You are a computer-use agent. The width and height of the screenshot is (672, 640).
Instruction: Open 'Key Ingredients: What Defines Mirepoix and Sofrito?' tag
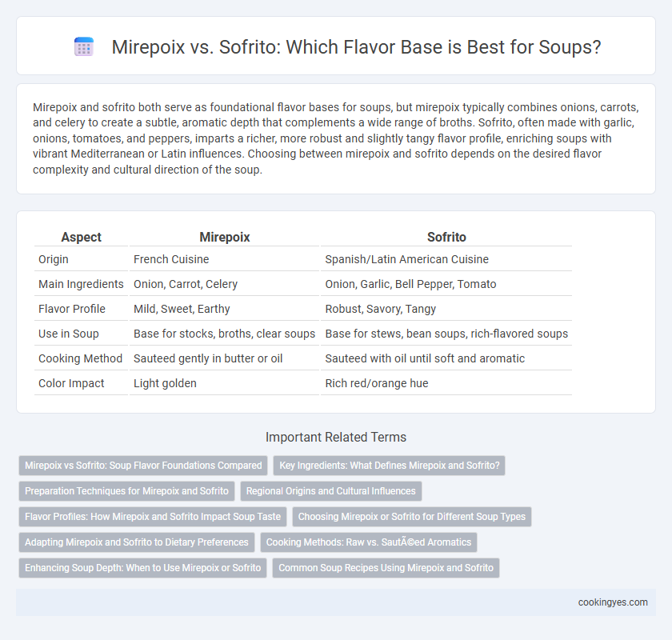click(389, 466)
